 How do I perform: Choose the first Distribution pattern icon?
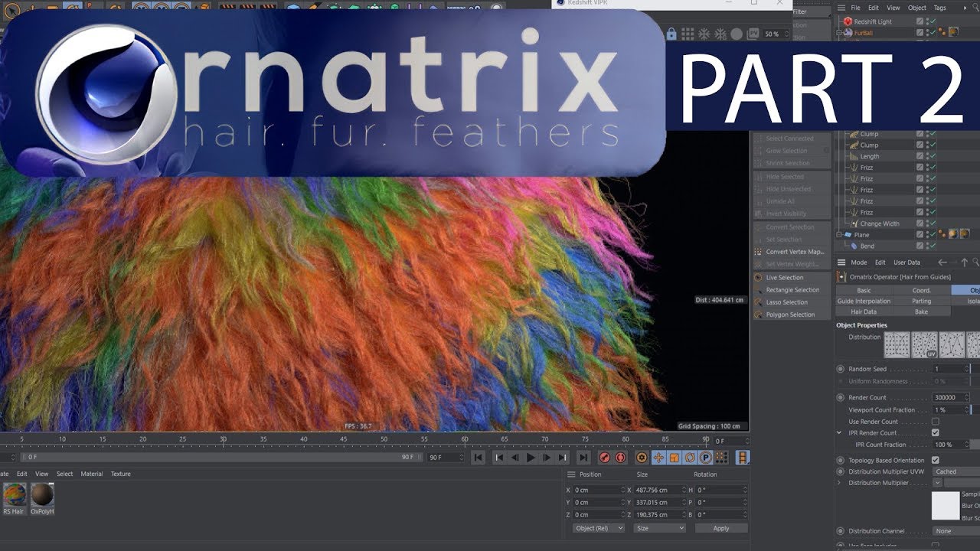[x=897, y=344]
